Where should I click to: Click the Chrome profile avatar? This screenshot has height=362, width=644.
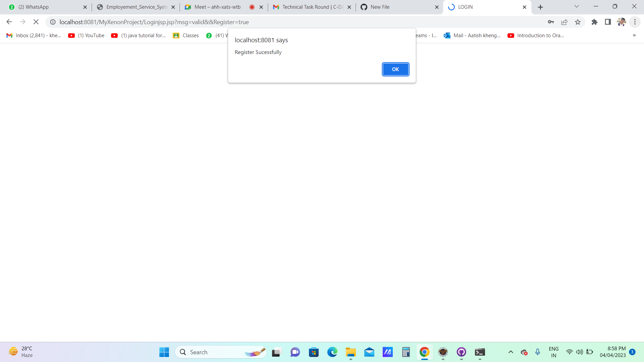coord(622,22)
